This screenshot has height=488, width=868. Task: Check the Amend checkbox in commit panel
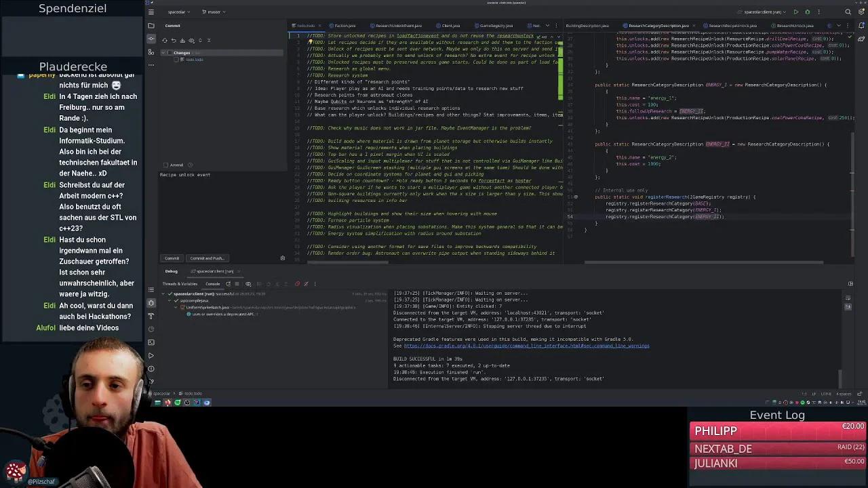point(165,165)
